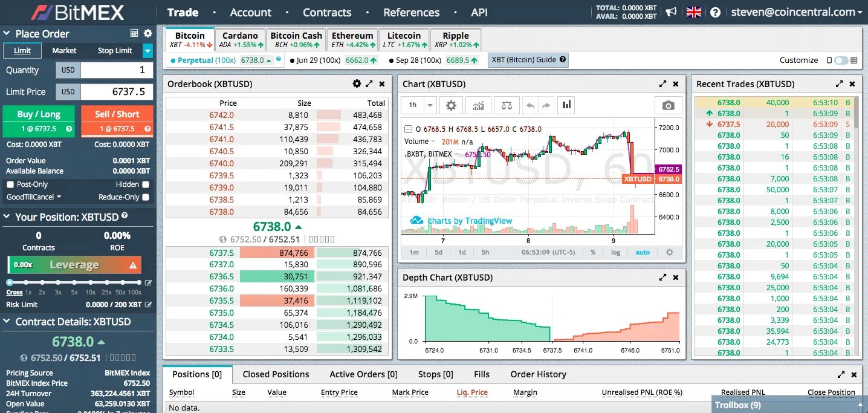The image size is (868, 413).
Task: Open the Contracts menu
Action: [x=327, y=12]
